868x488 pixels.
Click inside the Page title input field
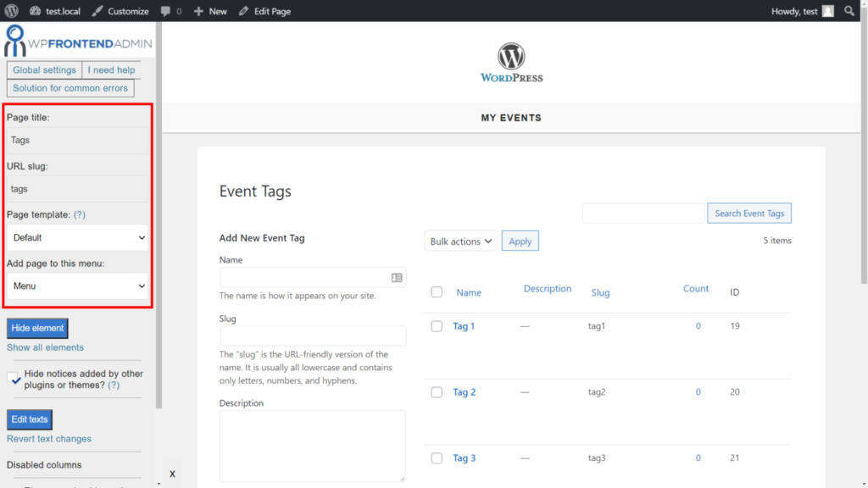pyautogui.click(x=76, y=140)
